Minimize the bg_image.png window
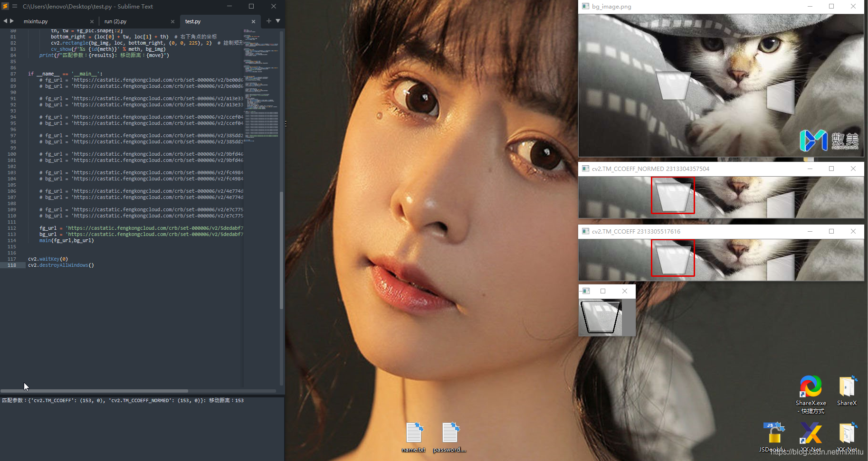The height and width of the screenshot is (461, 868). pyautogui.click(x=810, y=7)
